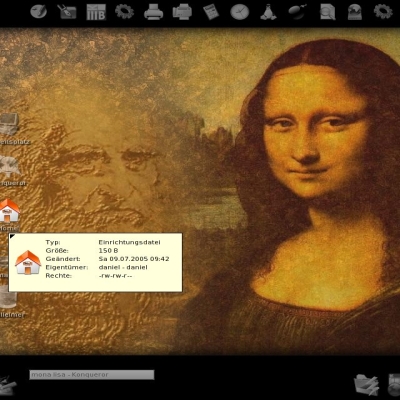Click the 'Rechte:' label in tooltip
This screenshot has width=400, height=400.
click(x=59, y=275)
